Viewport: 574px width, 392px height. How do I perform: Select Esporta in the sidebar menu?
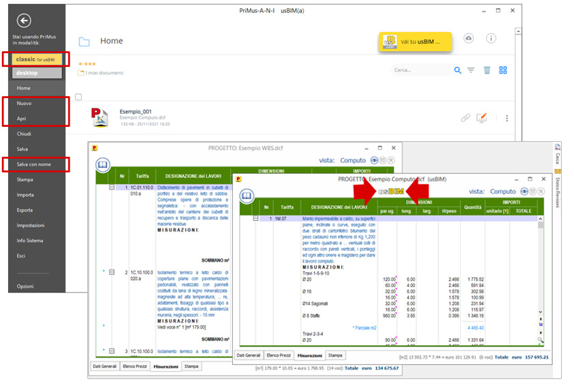coord(25,210)
